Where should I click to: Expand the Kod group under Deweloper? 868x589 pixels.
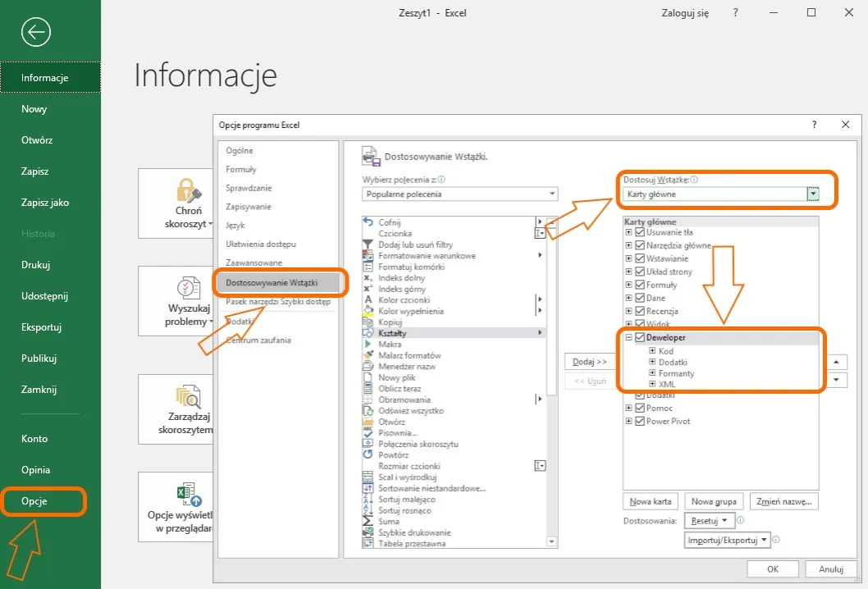pos(652,351)
